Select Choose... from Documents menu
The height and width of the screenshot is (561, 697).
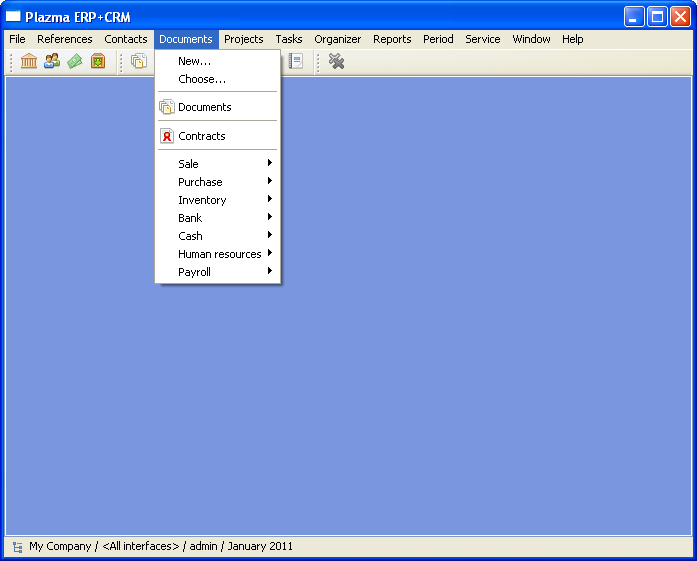coord(201,79)
